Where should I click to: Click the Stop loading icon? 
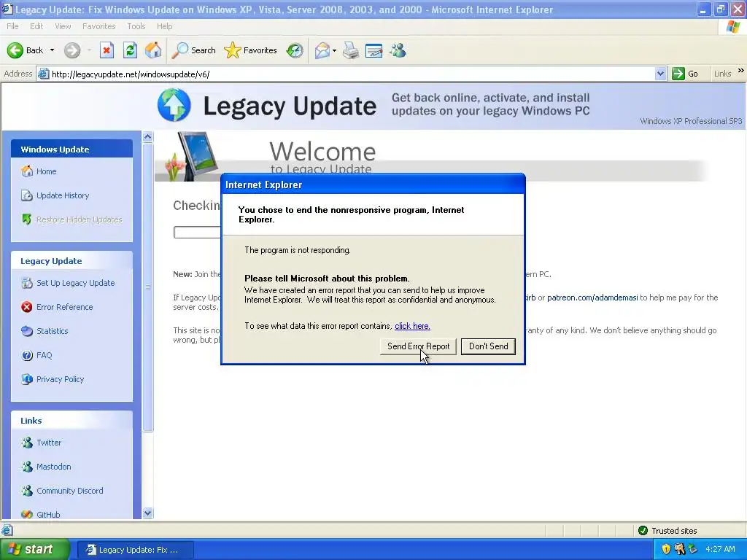(107, 50)
